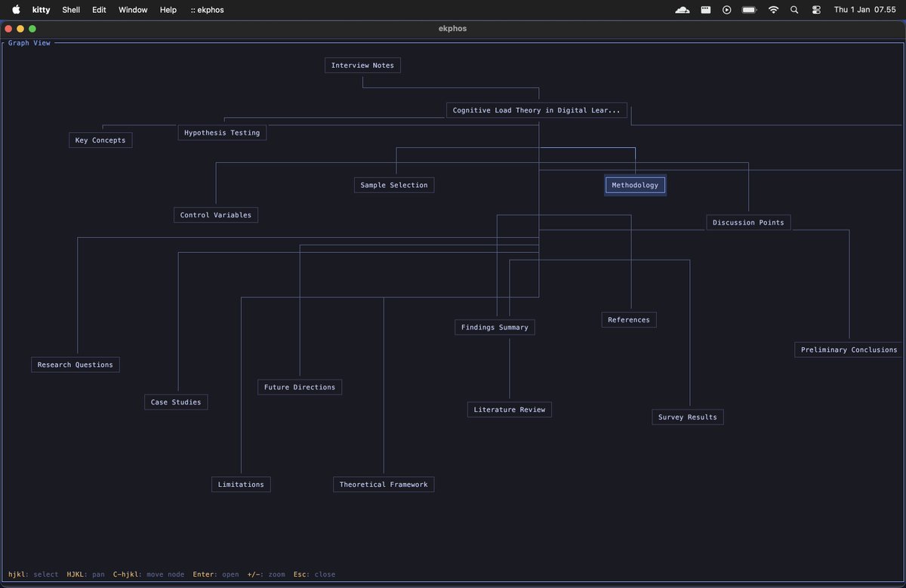The image size is (906, 588).
Task: Click the ekphos menu bar item
Action: (x=207, y=10)
